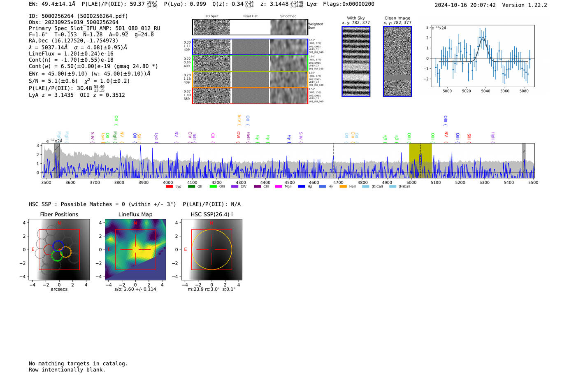Click the yellow aperture circle in HSC image
The width and height of the screenshot is (576, 392).
(211, 250)
